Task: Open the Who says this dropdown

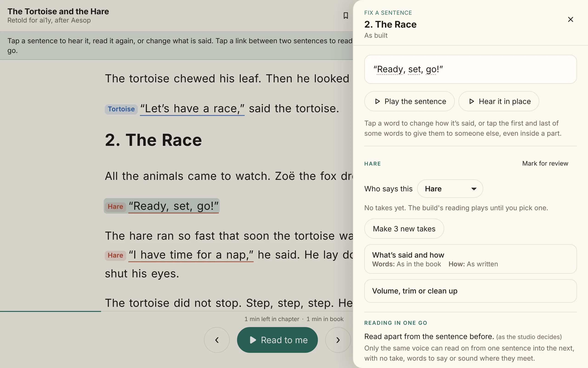Action: click(x=450, y=189)
